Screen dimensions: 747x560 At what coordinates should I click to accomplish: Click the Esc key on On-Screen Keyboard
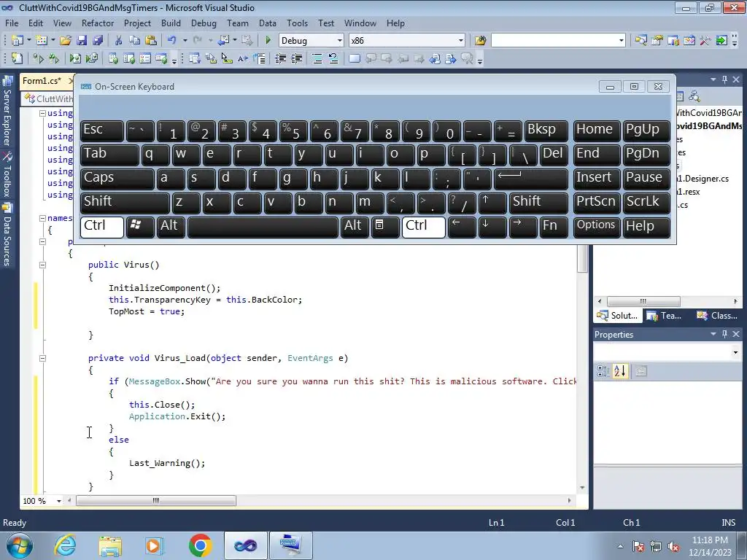coord(102,131)
